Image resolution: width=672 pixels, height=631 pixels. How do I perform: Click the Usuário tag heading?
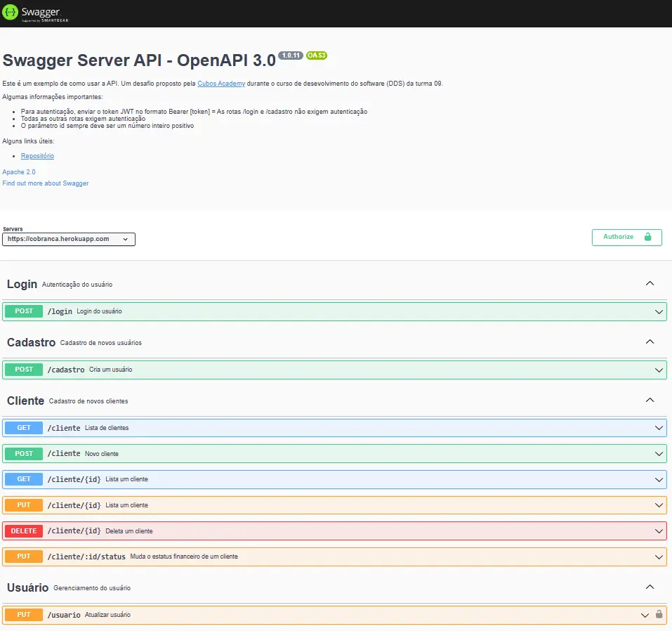pyautogui.click(x=27, y=587)
